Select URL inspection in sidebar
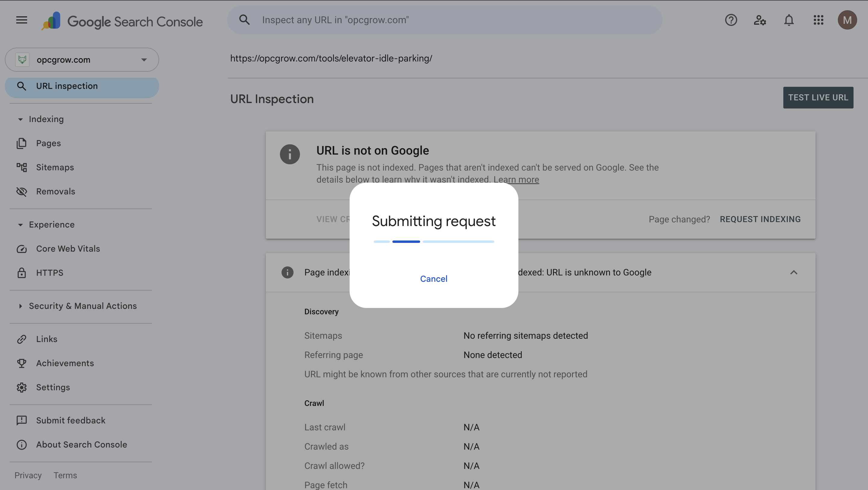Image resolution: width=868 pixels, height=490 pixels. [x=82, y=86]
